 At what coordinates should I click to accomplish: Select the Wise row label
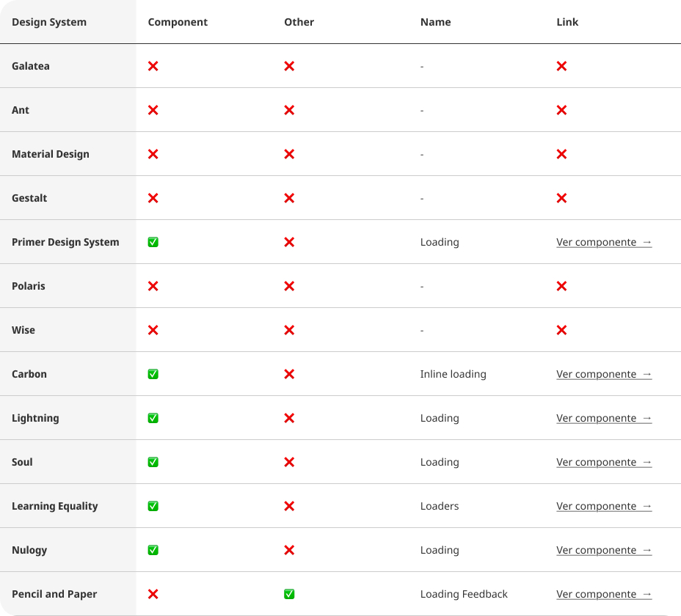pos(23,330)
